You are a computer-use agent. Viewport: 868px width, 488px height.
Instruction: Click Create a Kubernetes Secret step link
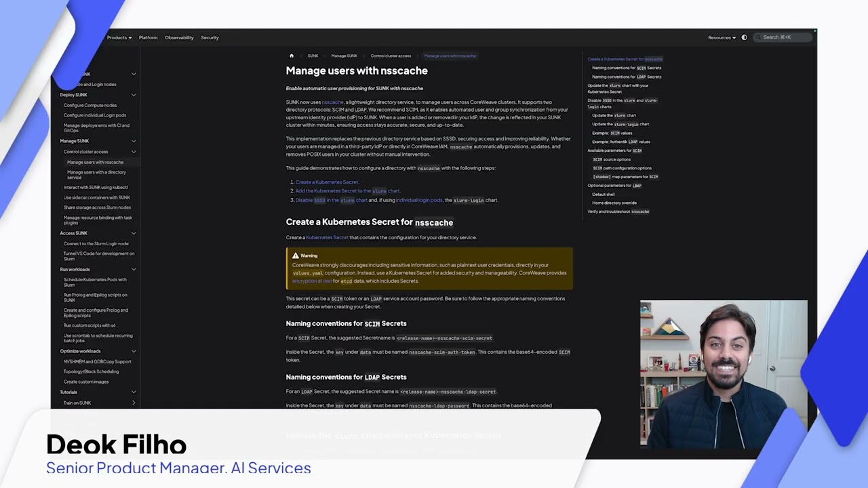click(327, 182)
